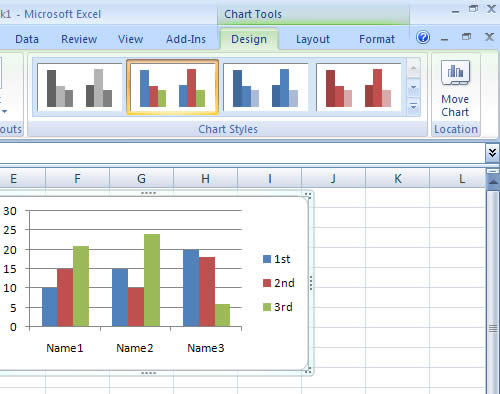500x394 pixels.
Task: Minimize the workbook window in the ribbon
Action: 444,39
